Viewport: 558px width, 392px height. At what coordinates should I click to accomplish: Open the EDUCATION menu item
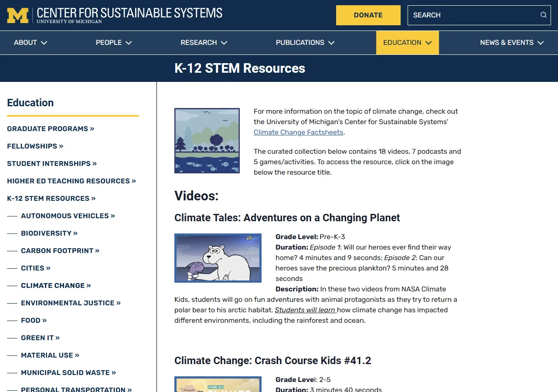point(407,42)
